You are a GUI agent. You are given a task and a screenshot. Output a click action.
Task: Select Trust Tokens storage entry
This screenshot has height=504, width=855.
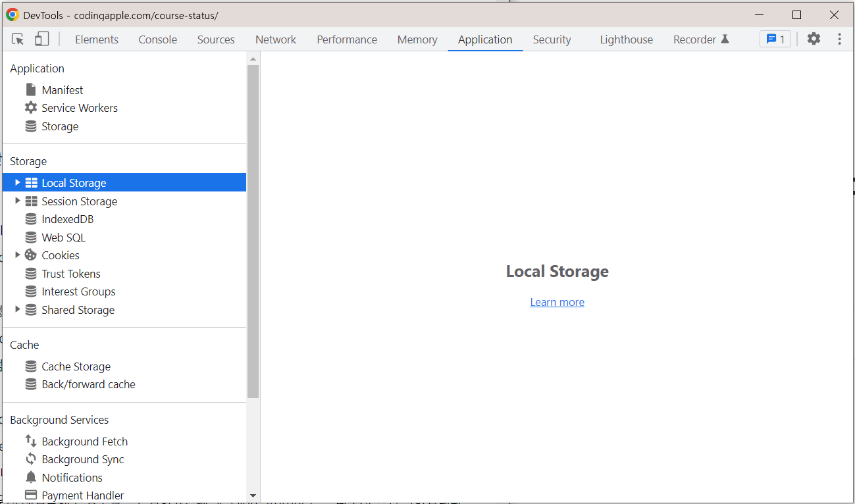pyautogui.click(x=71, y=273)
